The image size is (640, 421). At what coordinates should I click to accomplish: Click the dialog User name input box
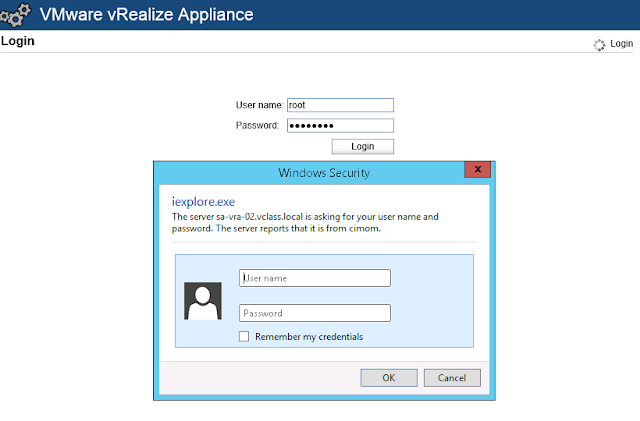tap(315, 278)
